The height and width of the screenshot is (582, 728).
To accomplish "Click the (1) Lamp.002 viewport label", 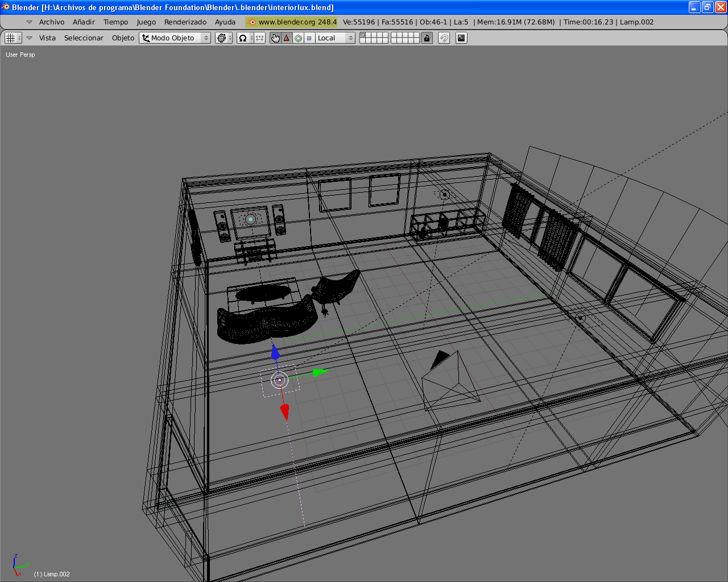I will pyautogui.click(x=52, y=574).
